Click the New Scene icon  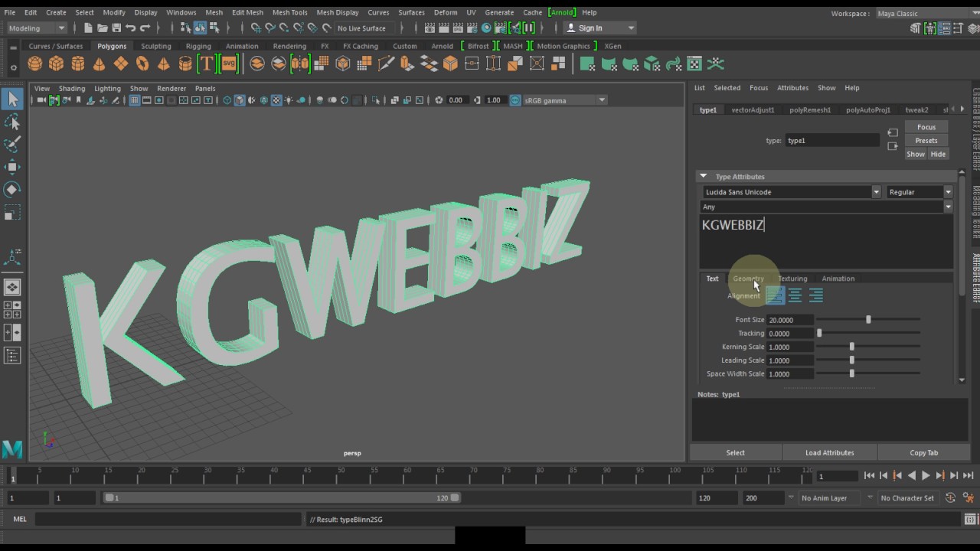[88, 28]
